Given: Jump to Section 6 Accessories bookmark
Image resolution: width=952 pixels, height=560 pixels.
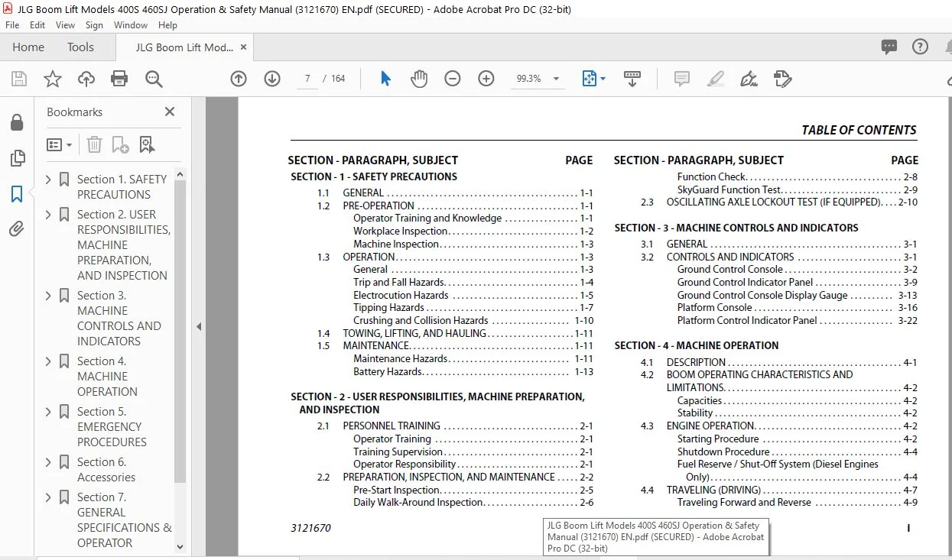Looking at the screenshot, I should tap(106, 469).
